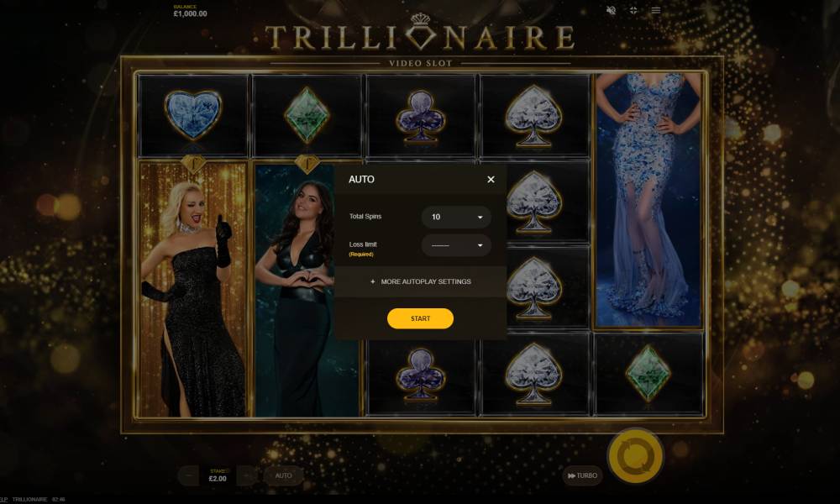Increase stake with plus button

click(246, 475)
